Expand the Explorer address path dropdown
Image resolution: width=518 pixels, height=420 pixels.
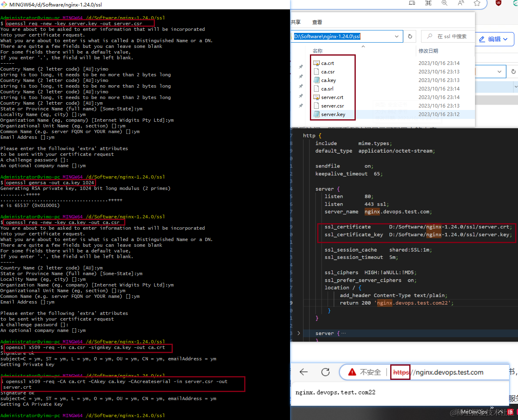[x=397, y=37]
